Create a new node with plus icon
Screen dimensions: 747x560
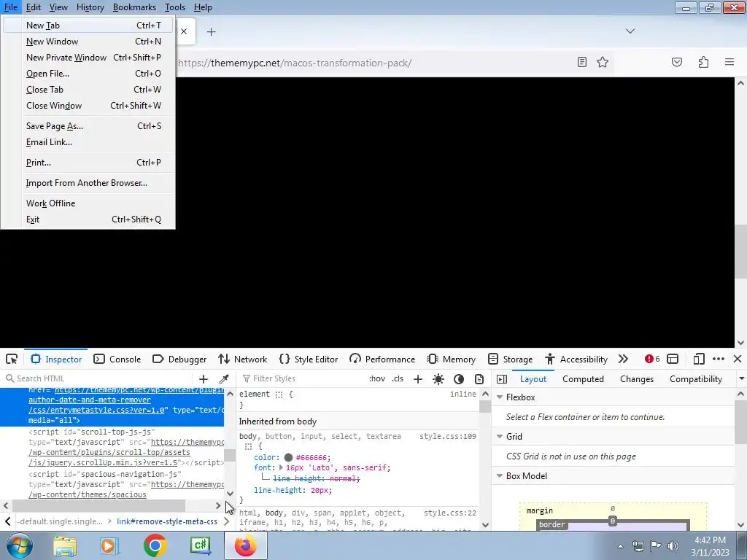(204, 379)
